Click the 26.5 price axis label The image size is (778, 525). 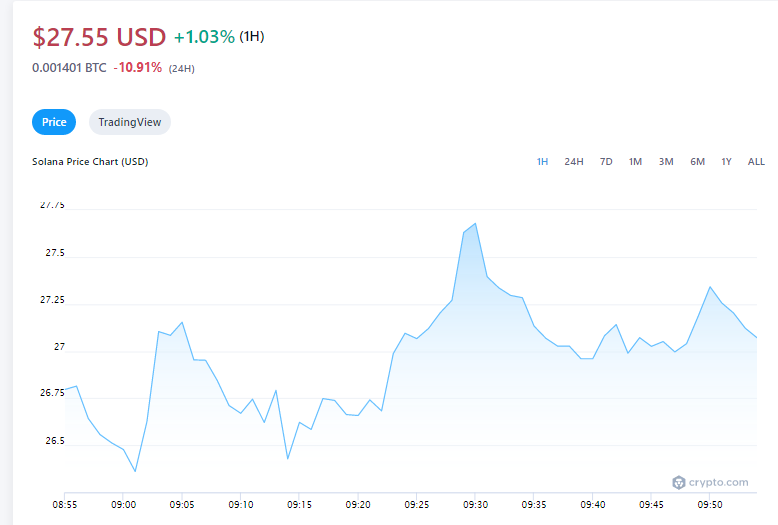coord(55,441)
